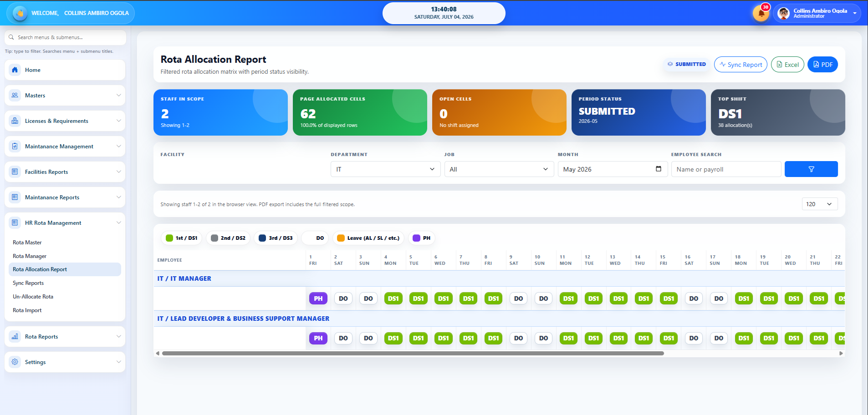Screen dimensions: 868x415
Task: Click the Top Shift DS1 card
Action: coord(778,112)
